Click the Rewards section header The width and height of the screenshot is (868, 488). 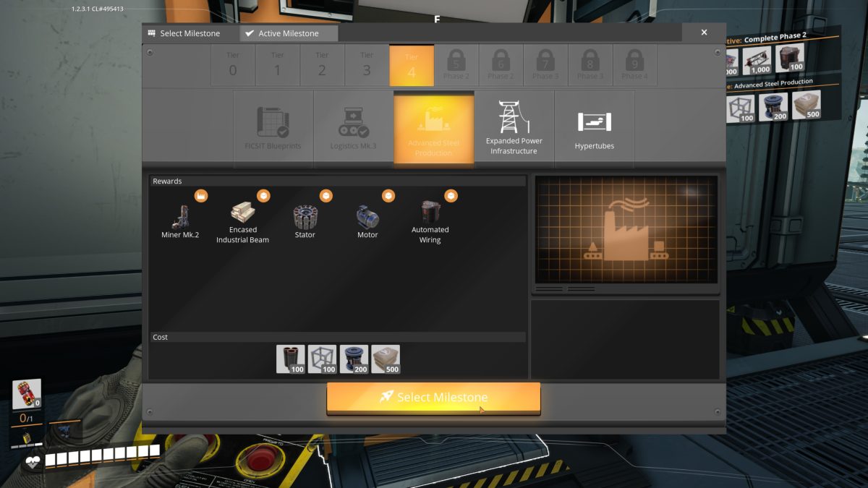(337, 181)
